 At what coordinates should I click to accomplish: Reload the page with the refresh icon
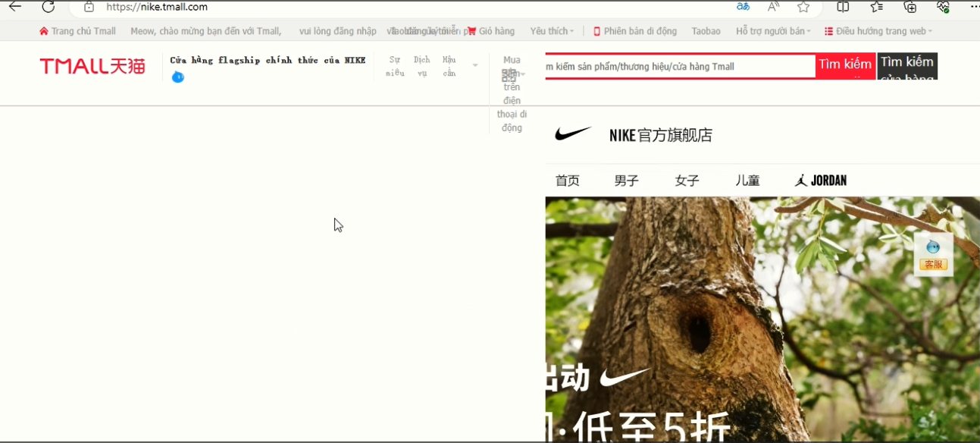[x=49, y=7]
